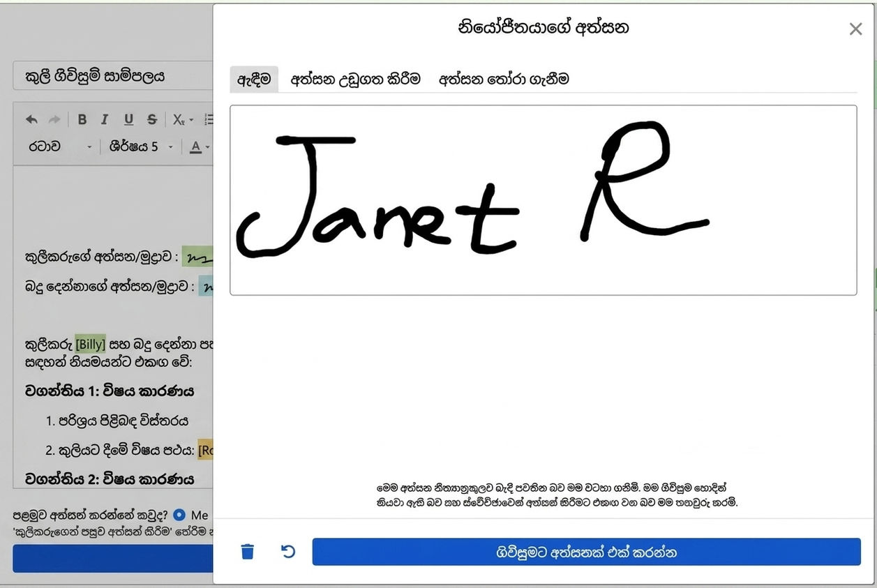Viewport: 877px width, 588px height.
Task: Toggle bold formatting in the editor
Action: pos(82,119)
